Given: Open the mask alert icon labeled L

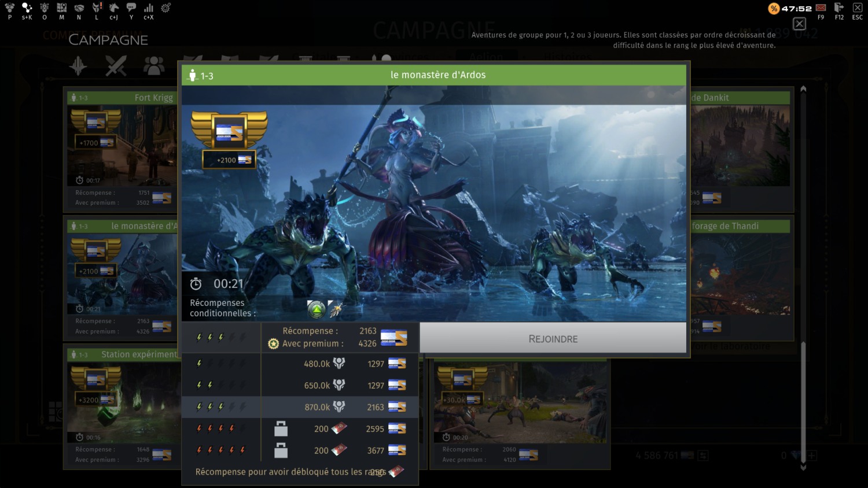Looking at the screenshot, I should tap(97, 8).
